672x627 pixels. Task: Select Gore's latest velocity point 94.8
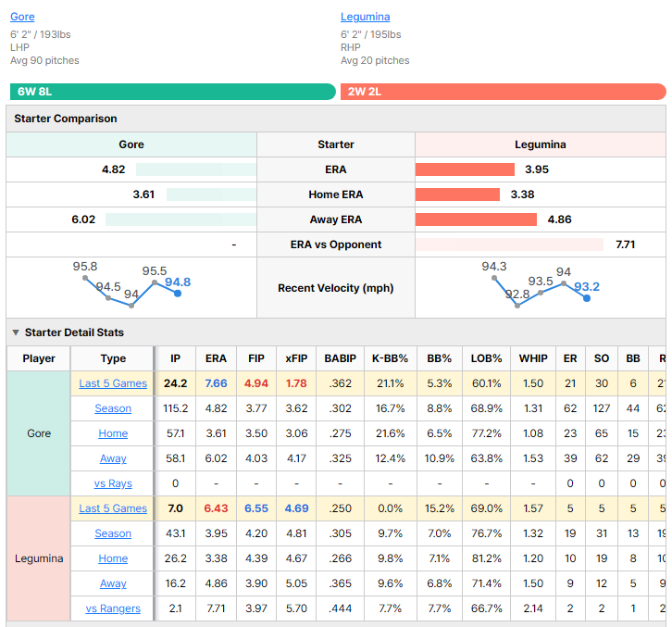[178, 294]
